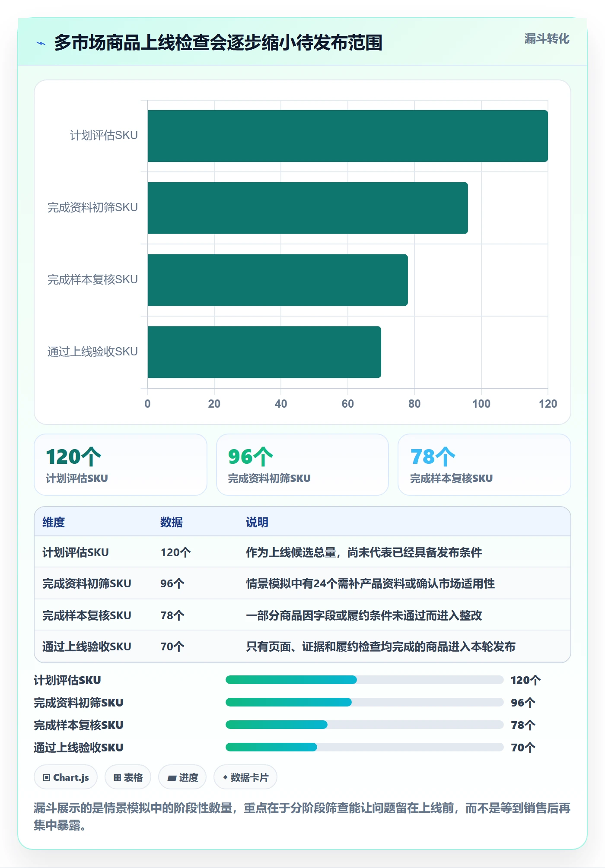
Task: Click the 通过上线验收SKU progress bar
Action: tap(365, 747)
